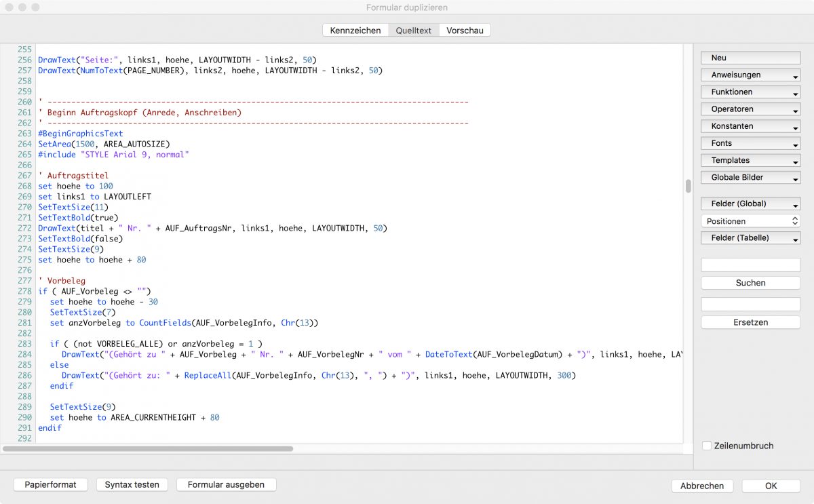Viewport: 814px width, 504px height.
Task: Click the search text field above Suchen
Action: tap(750, 265)
